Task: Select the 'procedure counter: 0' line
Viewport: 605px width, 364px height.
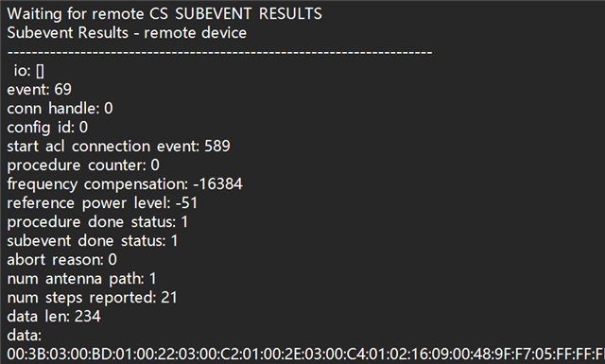Action: [x=83, y=165]
